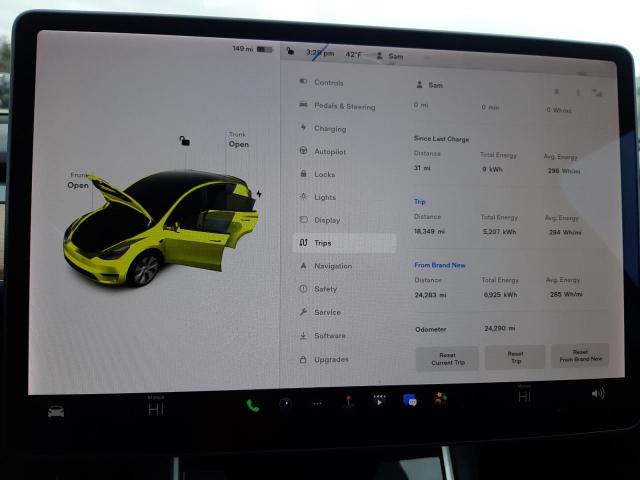Image resolution: width=640 pixels, height=480 pixels.
Task: Tap the 149 mi range readout
Action: click(243, 49)
